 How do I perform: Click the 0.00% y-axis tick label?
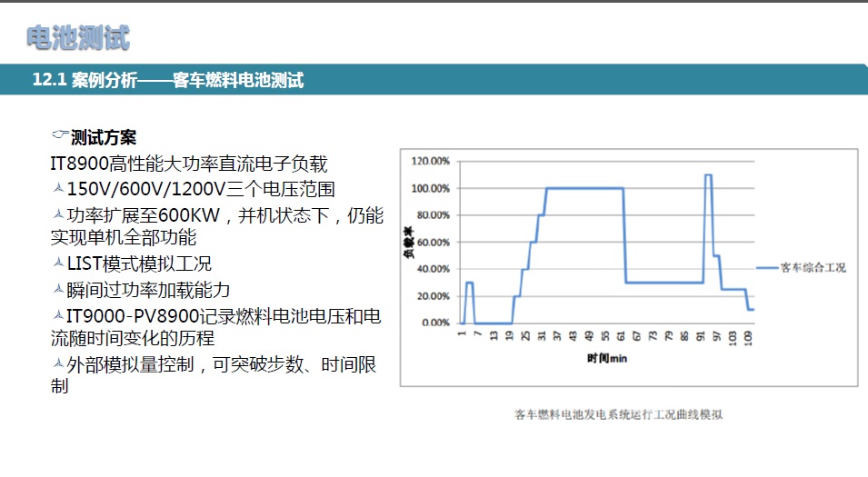[x=434, y=323]
